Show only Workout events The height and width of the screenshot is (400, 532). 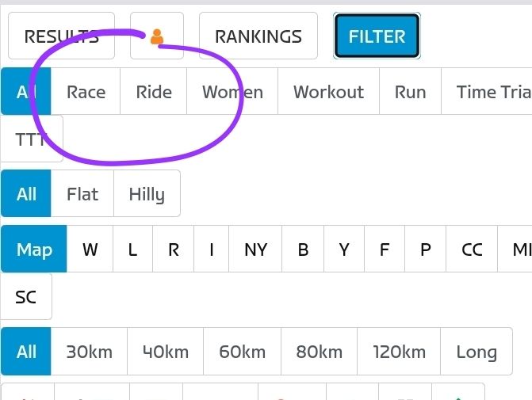point(328,92)
